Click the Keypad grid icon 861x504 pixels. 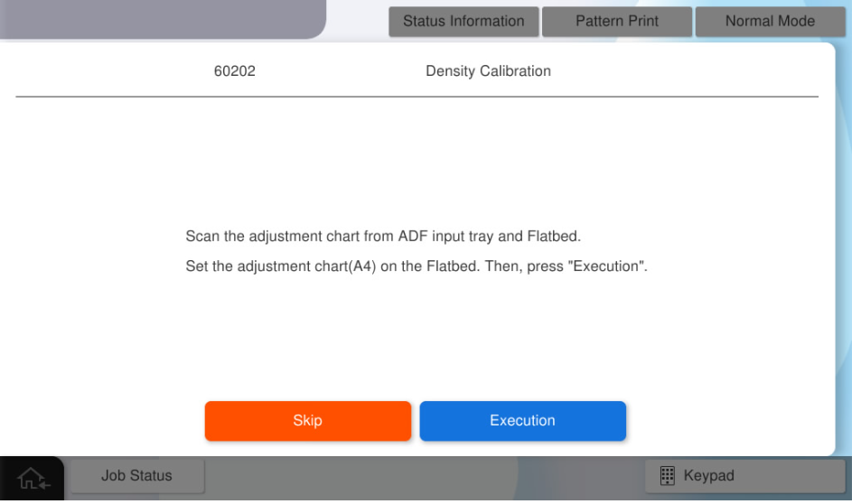tap(666, 475)
